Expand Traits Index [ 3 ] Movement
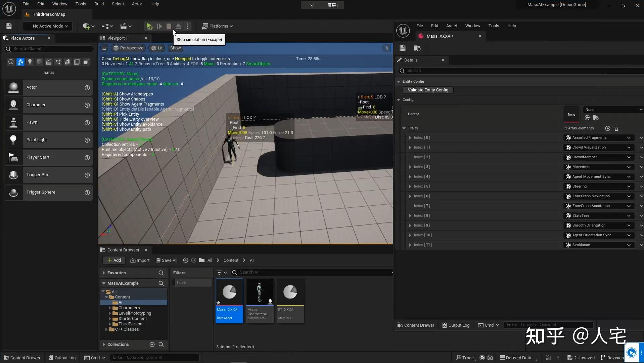 tap(410, 167)
